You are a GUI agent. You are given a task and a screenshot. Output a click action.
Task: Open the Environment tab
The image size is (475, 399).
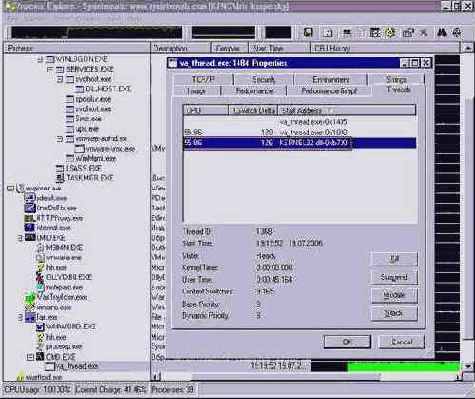[x=330, y=80]
